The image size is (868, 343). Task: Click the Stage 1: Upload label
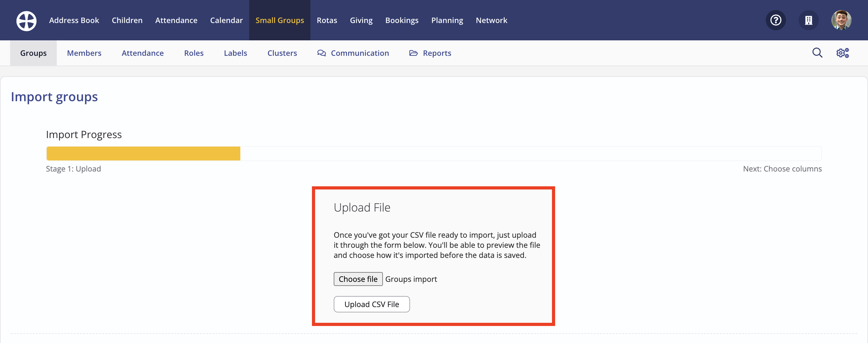click(x=73, y=169)
